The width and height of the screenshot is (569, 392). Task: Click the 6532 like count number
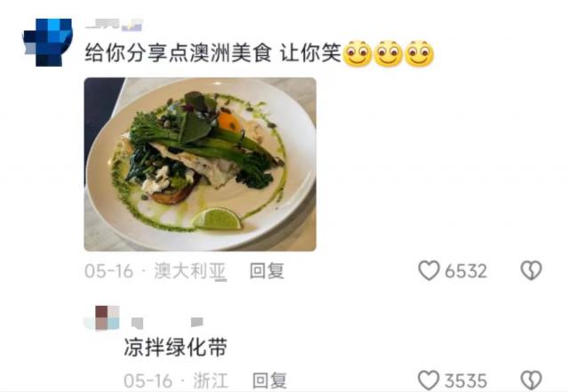pyautogui.click(x=466, y=271)
